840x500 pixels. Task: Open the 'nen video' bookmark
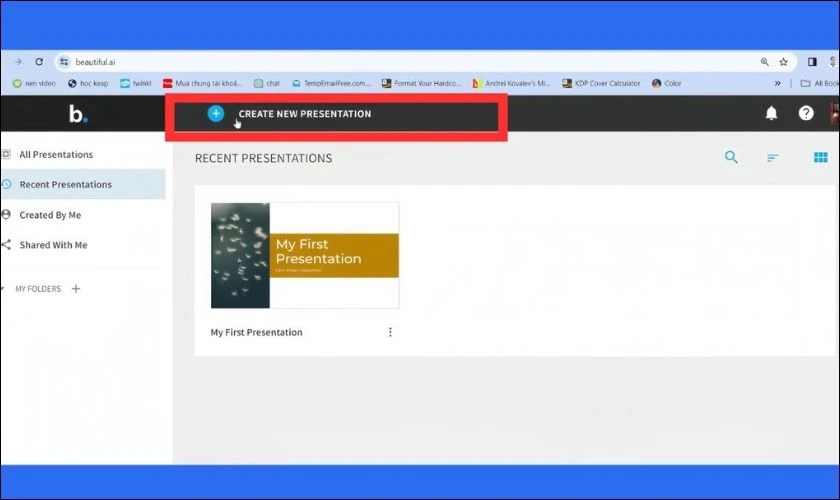tap(34, 83)
